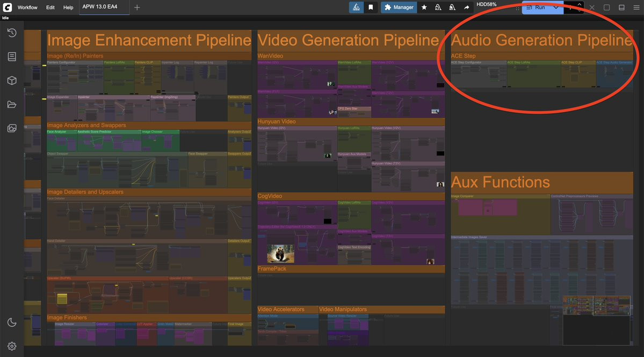Select the Aux Functions group title
The width and height of the screenshot is (644, 357).
pyautogui.click(x=500, y=182)
